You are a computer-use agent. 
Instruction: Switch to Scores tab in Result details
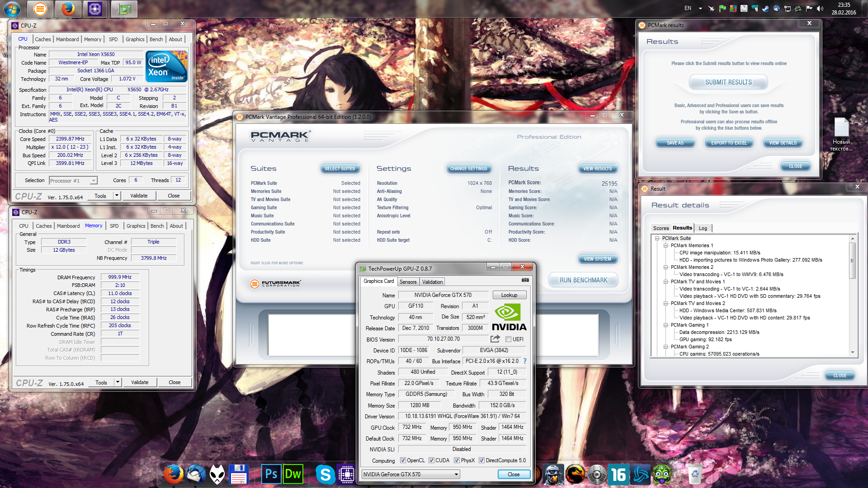click(660, 228)
